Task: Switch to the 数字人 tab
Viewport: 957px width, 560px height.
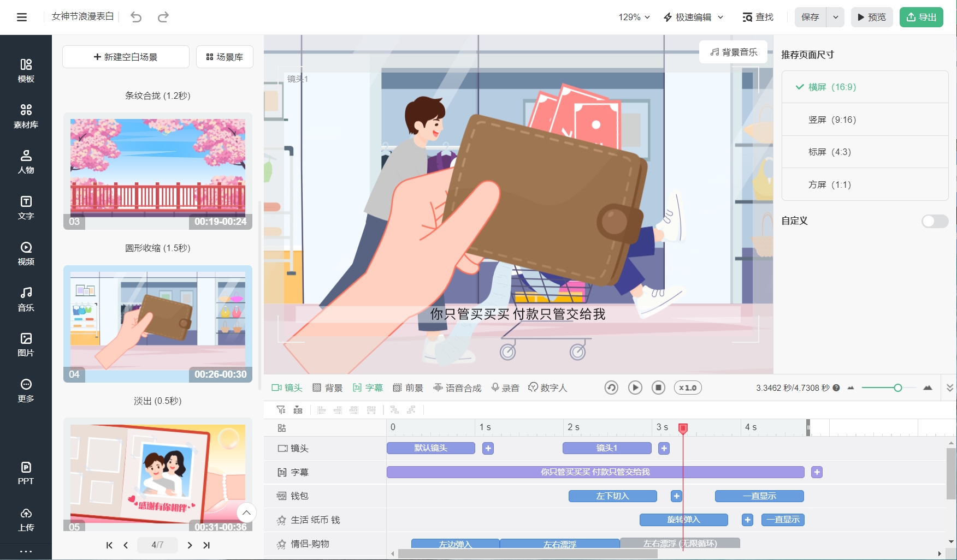Action: tap(548, 388)
